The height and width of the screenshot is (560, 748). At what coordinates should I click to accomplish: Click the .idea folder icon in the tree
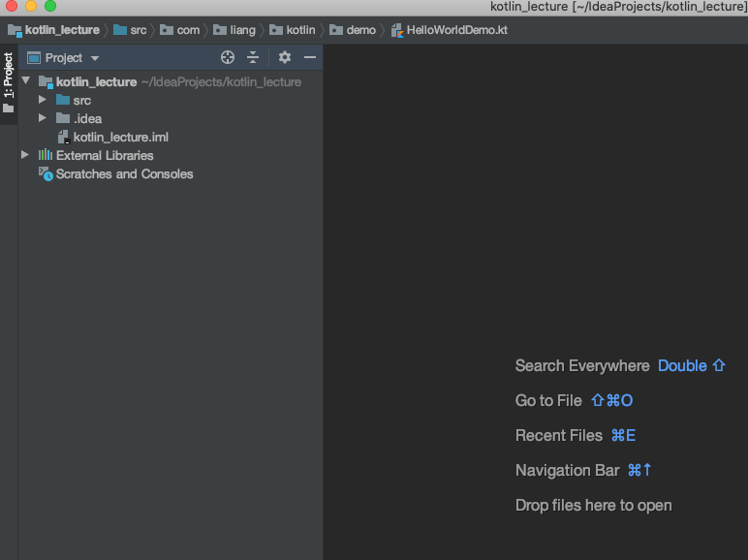(62, 118)
